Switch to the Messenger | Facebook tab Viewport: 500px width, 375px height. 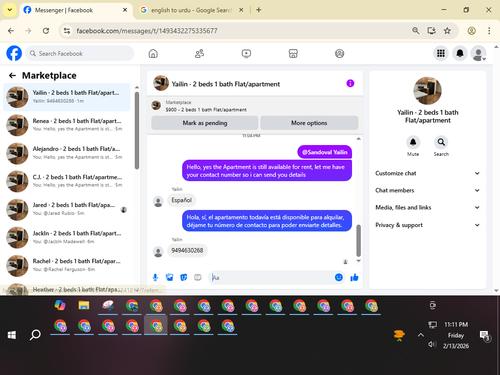pyautogui.click(x=75, y=10)
